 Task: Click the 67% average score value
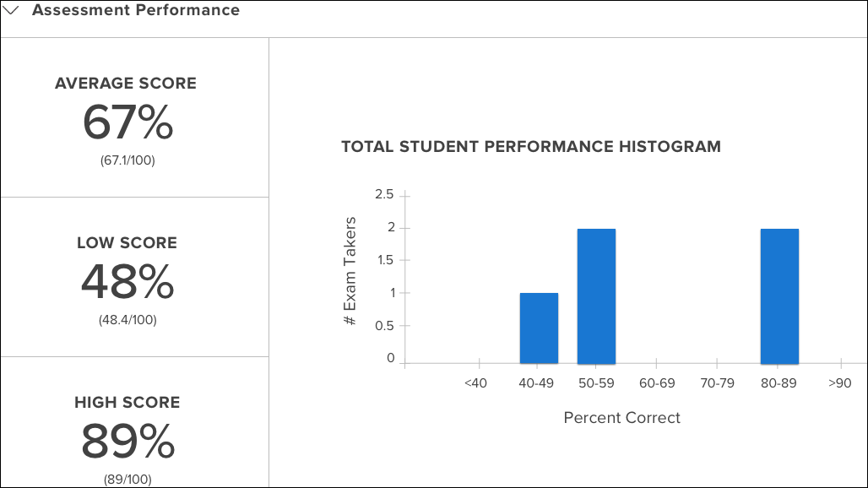point(127,122)
